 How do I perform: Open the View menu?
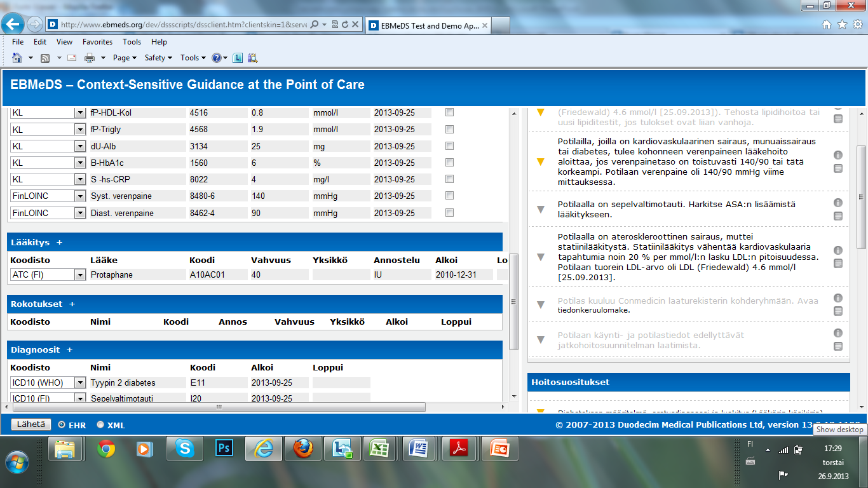pyautogui.click(x=64, y=42)
